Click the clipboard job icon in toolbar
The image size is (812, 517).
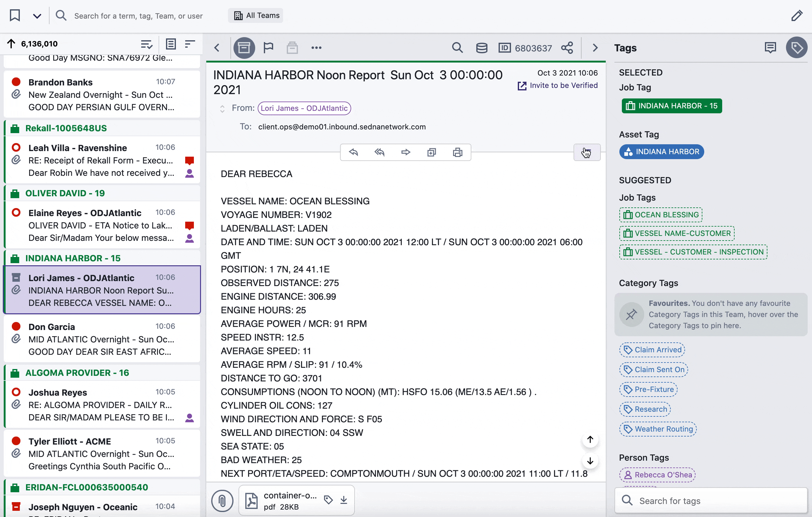292,48
